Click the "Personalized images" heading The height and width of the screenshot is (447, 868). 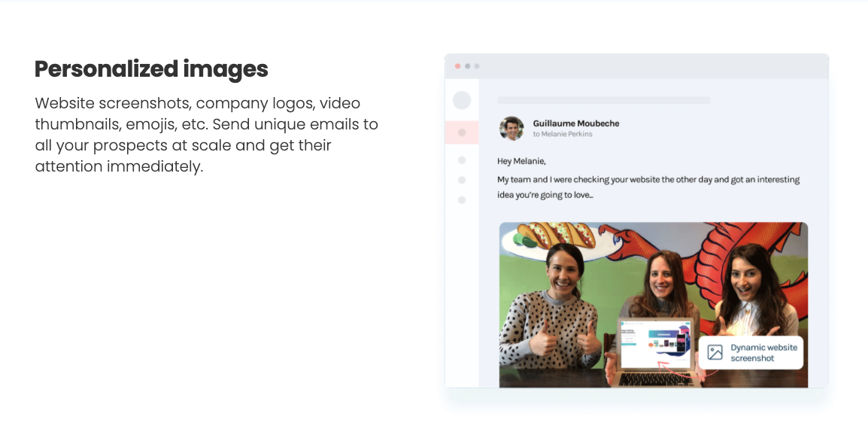(x=151, y=69)
